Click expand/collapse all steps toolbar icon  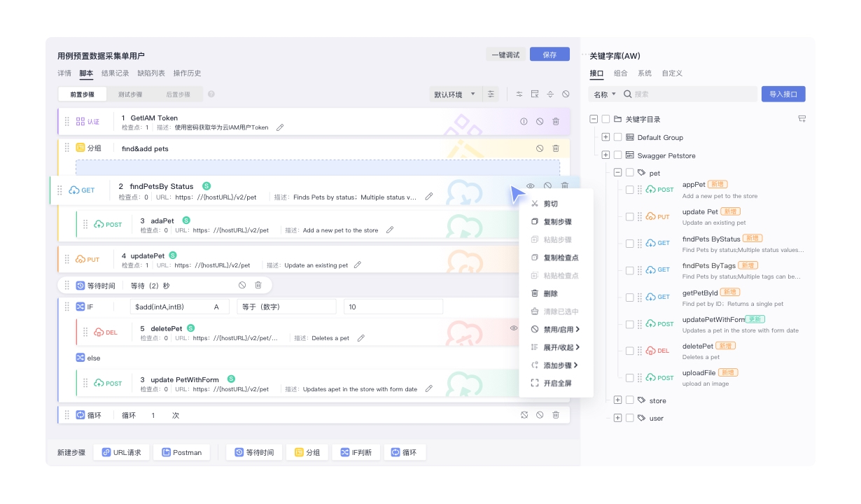point(550,94)
